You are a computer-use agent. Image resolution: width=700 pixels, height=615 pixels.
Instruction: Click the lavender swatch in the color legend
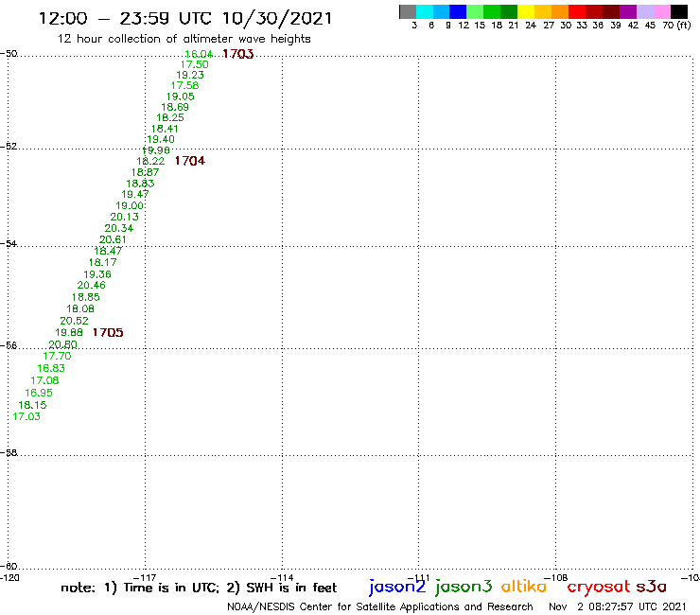[644, 11]
